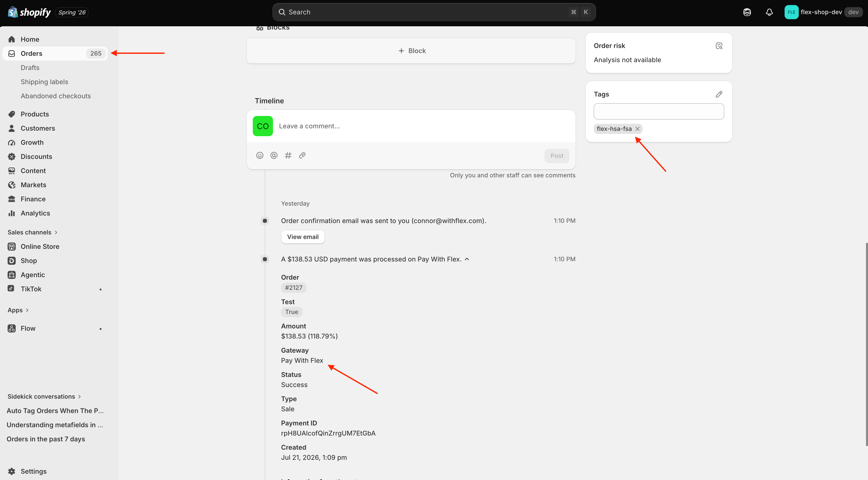This screenshot has height=480, width=868.
Task: Click the Discounts badge icon
Action: (x=12, y=157)
